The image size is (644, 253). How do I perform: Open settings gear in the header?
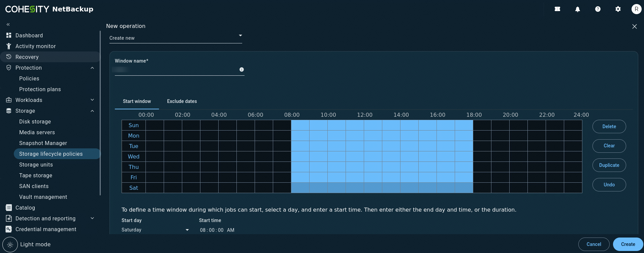[x=618, y=9]
